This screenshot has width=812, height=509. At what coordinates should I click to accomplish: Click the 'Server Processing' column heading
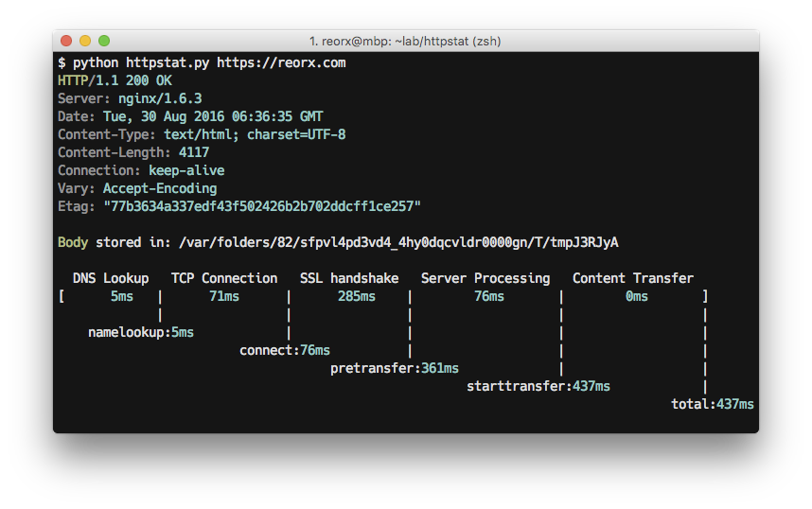click(x=485, y=278)
